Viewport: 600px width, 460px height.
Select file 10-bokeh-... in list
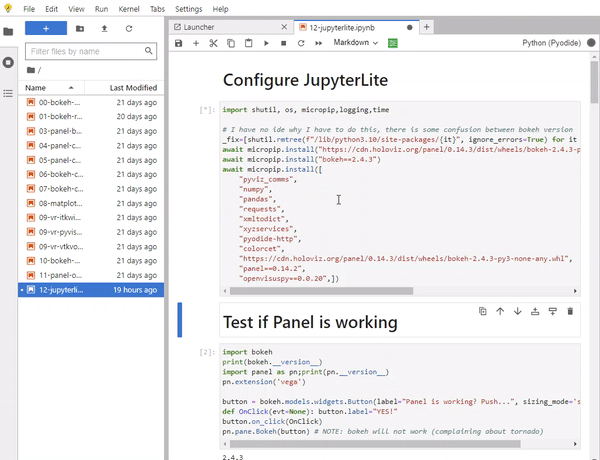coord(91,261)
